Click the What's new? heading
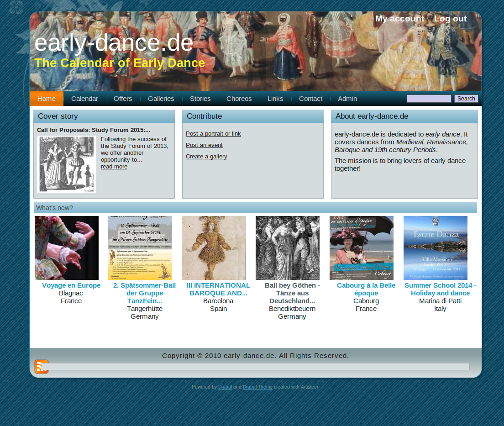 pyautogui.click(x=55, y=208)
